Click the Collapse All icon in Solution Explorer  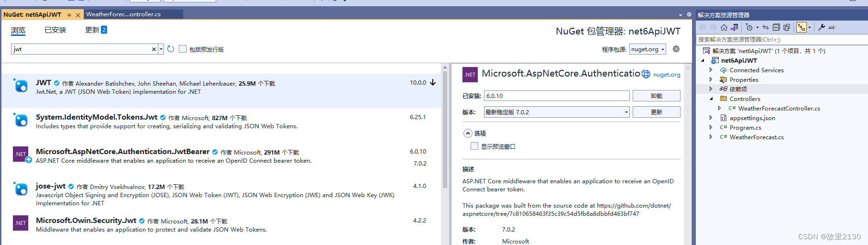(x=776, y=27)
